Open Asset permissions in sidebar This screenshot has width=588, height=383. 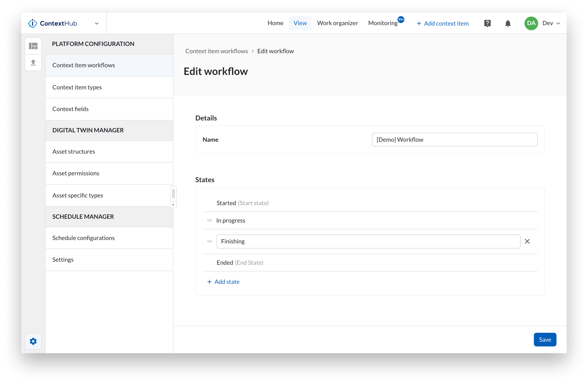tap(109, 173)
